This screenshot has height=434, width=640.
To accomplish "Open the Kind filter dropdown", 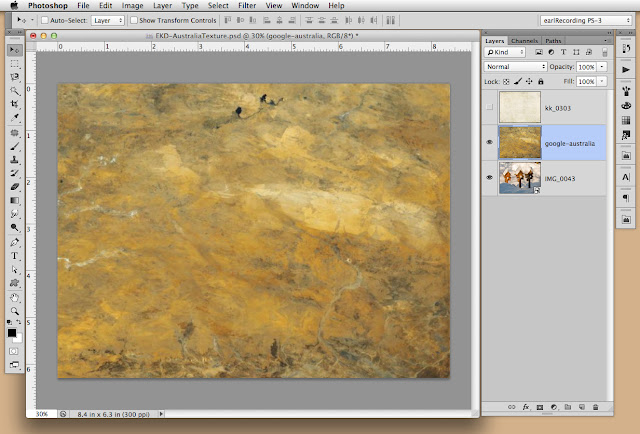I will [505, 52].
